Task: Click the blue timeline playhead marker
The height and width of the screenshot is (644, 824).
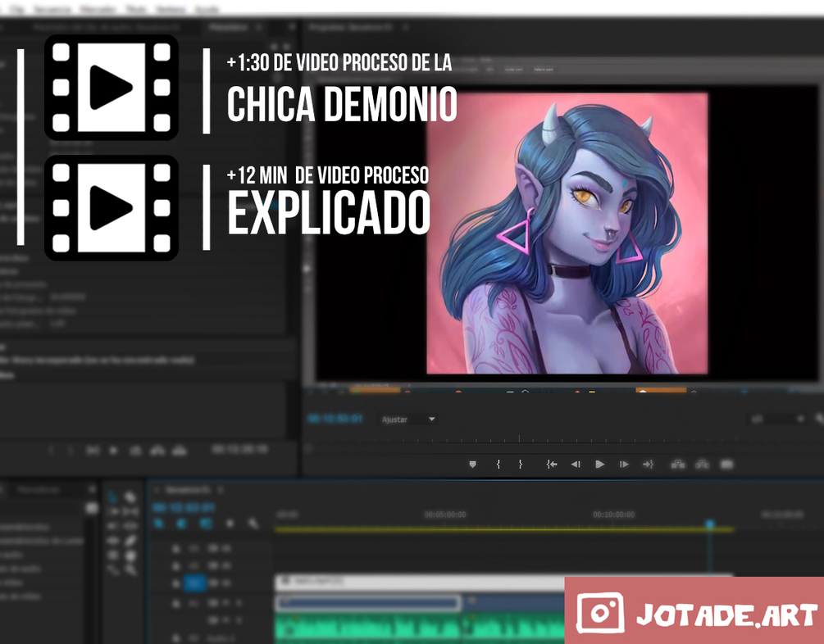Action: tap(710, 524)
